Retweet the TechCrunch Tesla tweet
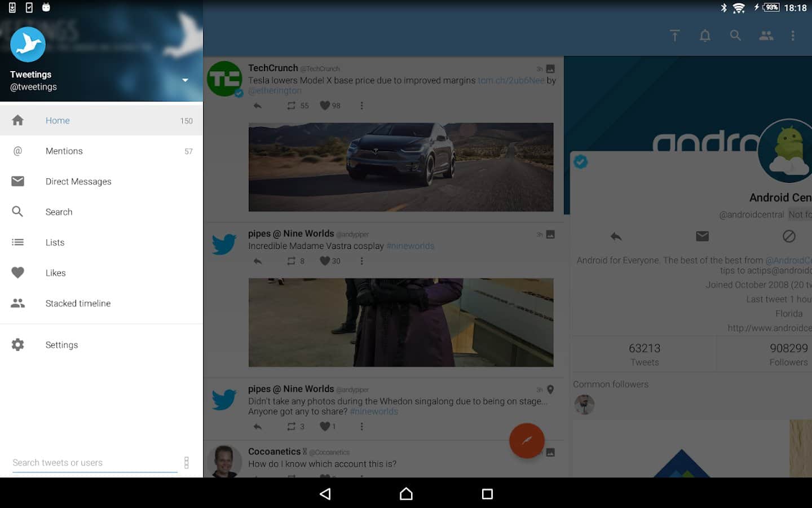This screenshot has height=508, width=812. 291,106
